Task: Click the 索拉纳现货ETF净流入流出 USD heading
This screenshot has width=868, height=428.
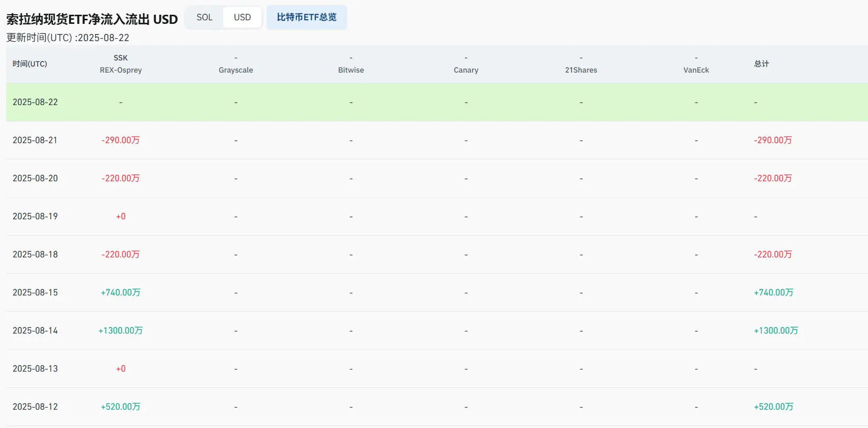Action: click(92, 19)
